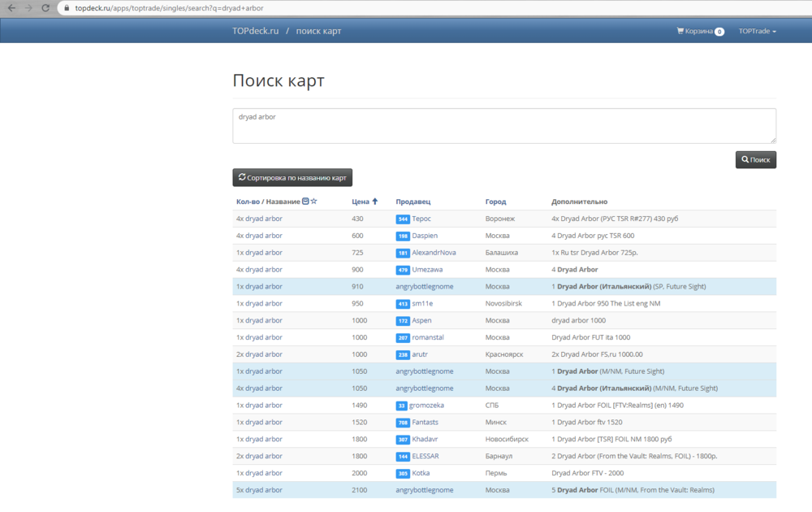Sort results by the Город column header
This screenshot has width=812, height=512.
point(495,202)
